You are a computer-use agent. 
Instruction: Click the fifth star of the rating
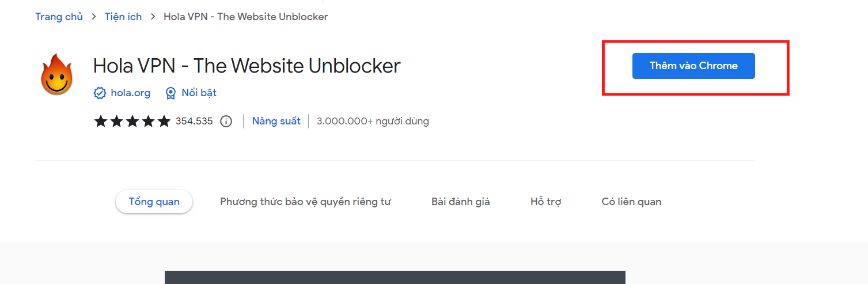pos(164,121)
